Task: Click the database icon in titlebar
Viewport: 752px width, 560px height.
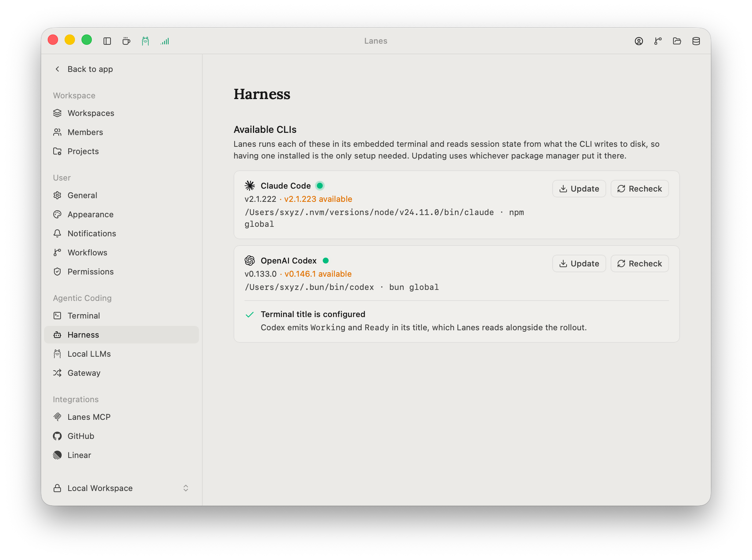Action: 696,41
